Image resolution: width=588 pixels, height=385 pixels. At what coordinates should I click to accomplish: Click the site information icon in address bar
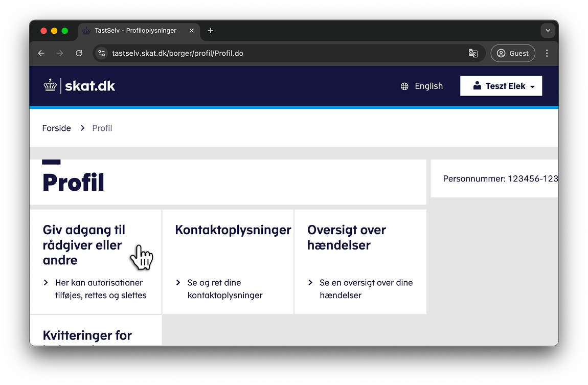(102, 53)
